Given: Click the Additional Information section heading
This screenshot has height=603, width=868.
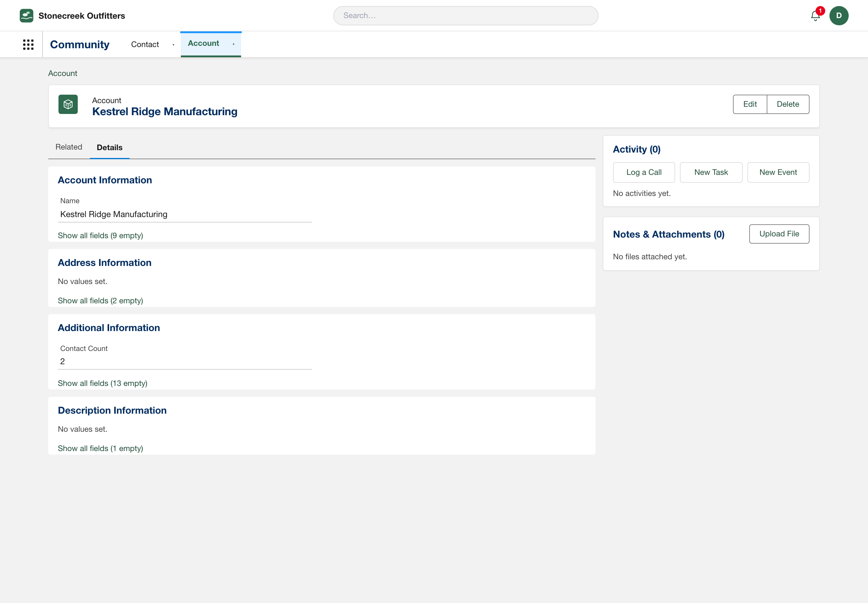Looking at the screenshot, I should point(109,328).
